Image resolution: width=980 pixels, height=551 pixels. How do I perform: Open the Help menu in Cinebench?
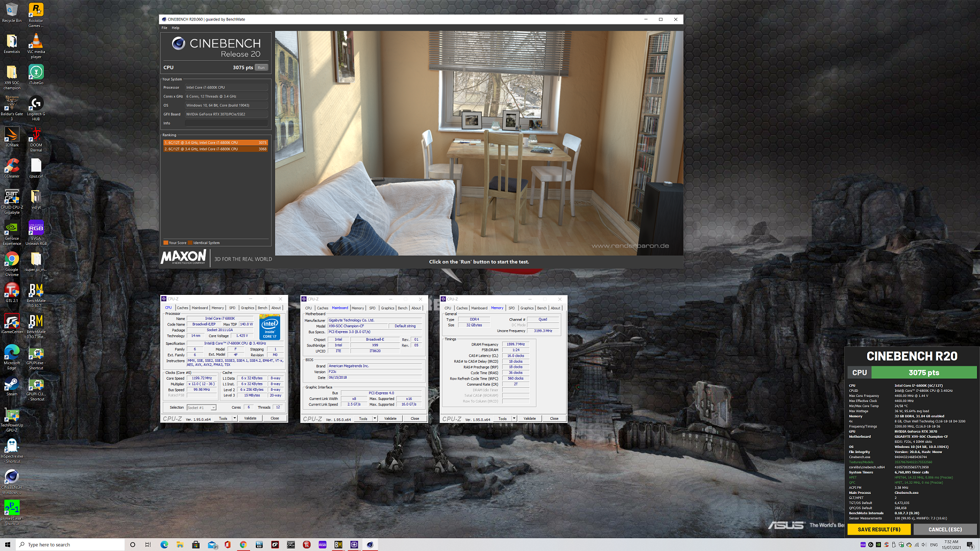pos(176,28)
